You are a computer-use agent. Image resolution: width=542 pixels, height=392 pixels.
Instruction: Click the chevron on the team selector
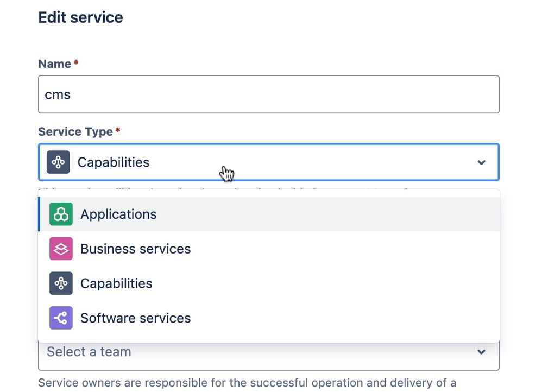(x=481, y=352)
